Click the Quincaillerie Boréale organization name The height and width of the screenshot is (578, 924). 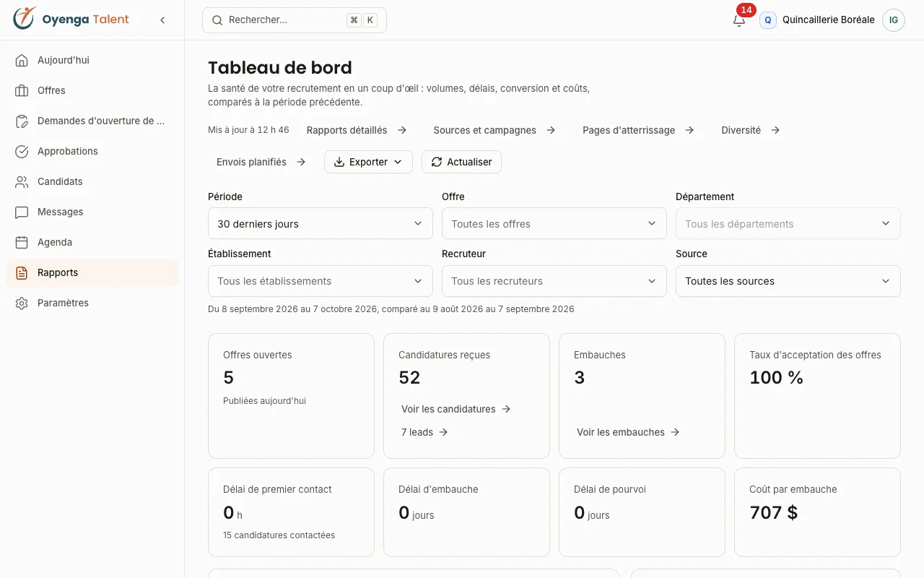tap(829, 20)
